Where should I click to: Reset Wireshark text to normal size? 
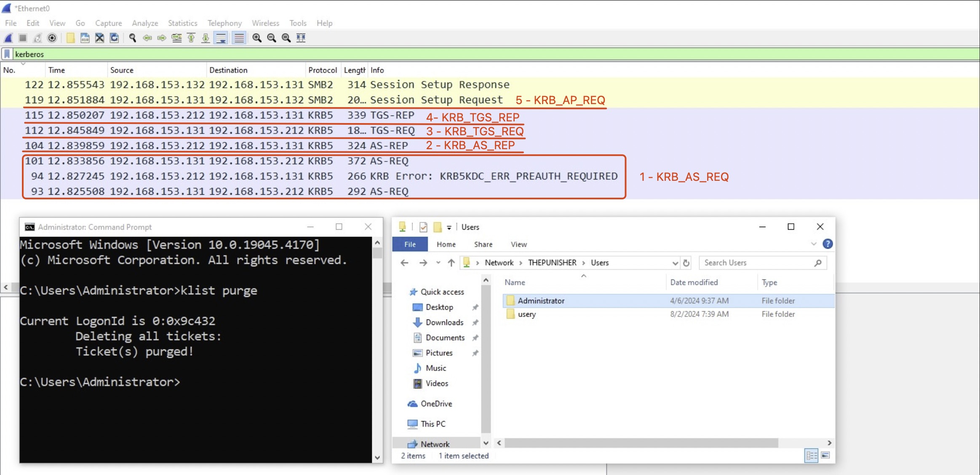(286, 38)
